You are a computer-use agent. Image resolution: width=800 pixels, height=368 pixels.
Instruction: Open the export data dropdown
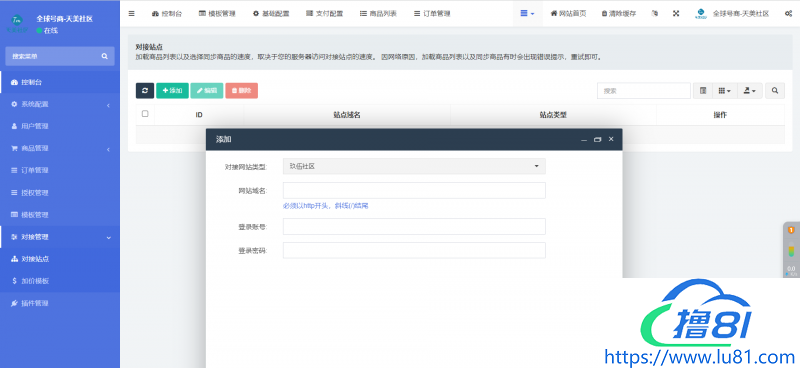pos(750,90)
